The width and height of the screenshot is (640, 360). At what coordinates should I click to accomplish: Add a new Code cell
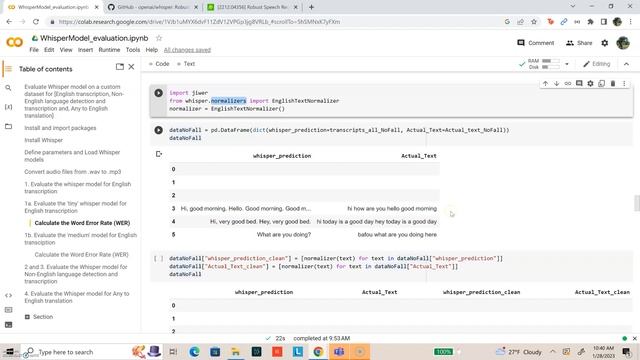click(159, 64)
